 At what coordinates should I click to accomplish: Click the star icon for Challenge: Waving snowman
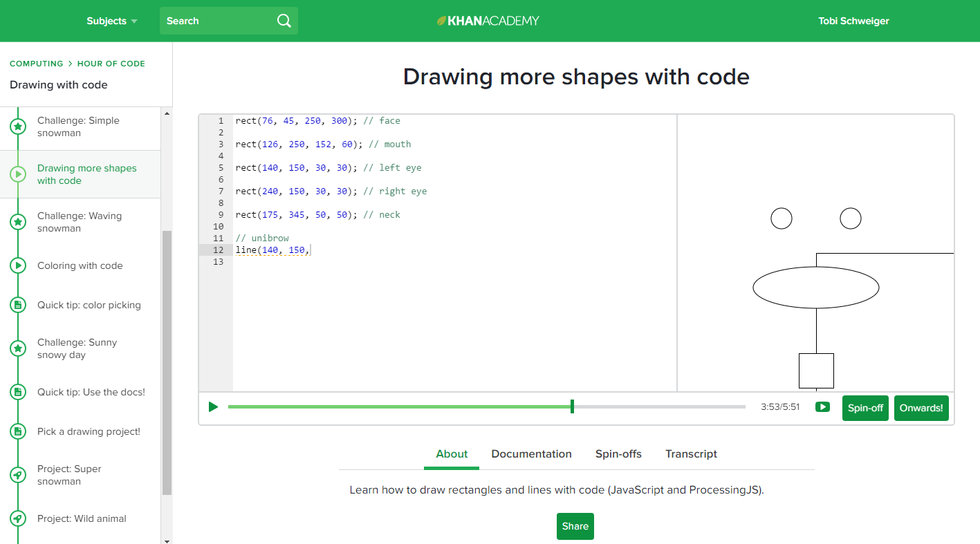coord(18,222)
